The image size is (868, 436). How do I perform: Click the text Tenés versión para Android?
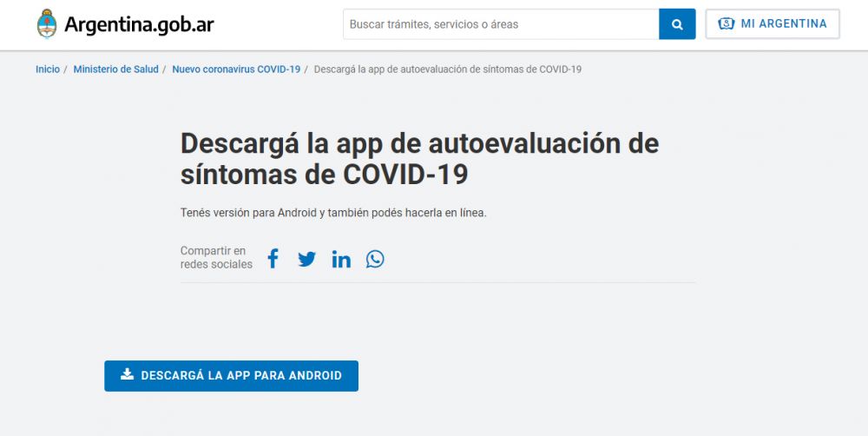333,213
